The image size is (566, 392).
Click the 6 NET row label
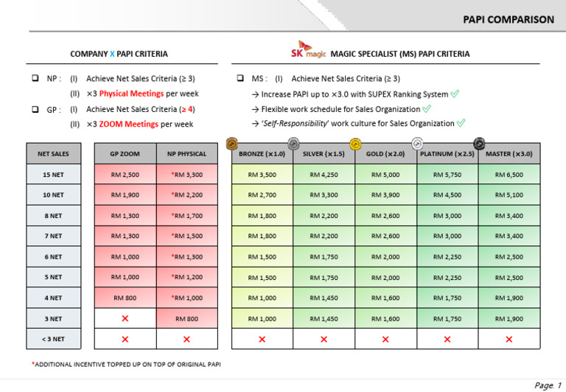[53, 256]
